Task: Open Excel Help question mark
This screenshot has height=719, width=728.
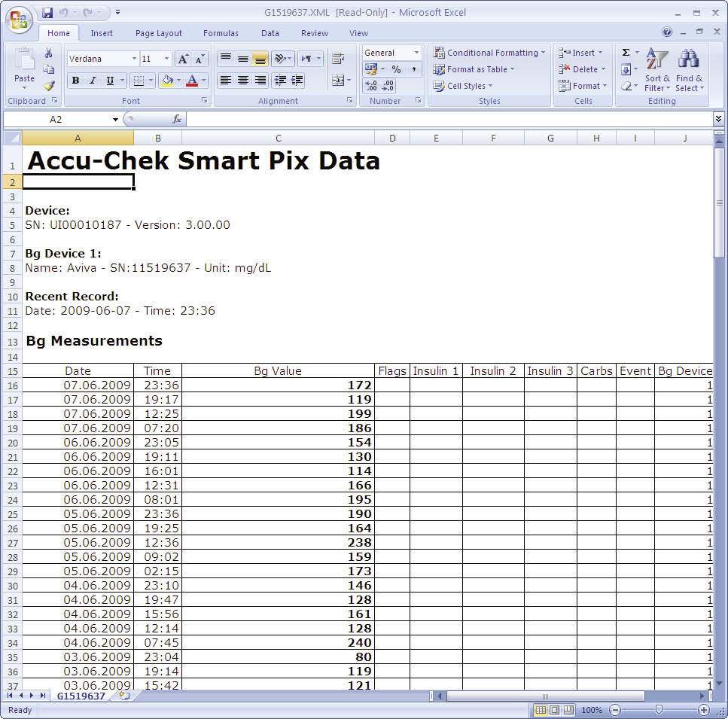Action: 667,32
